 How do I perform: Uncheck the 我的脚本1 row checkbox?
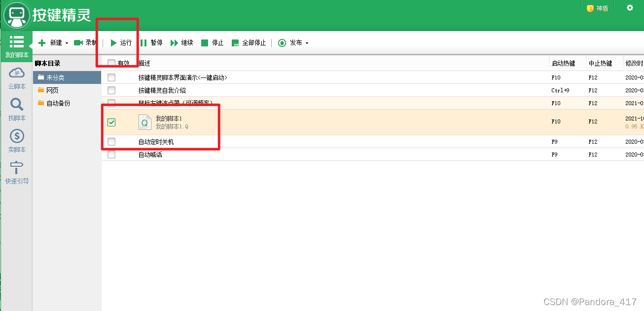(111, 122)
